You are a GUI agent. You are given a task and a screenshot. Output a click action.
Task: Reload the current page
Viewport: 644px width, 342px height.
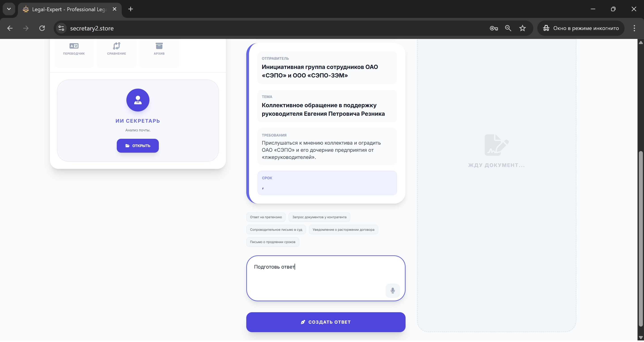tap(42, 28)
